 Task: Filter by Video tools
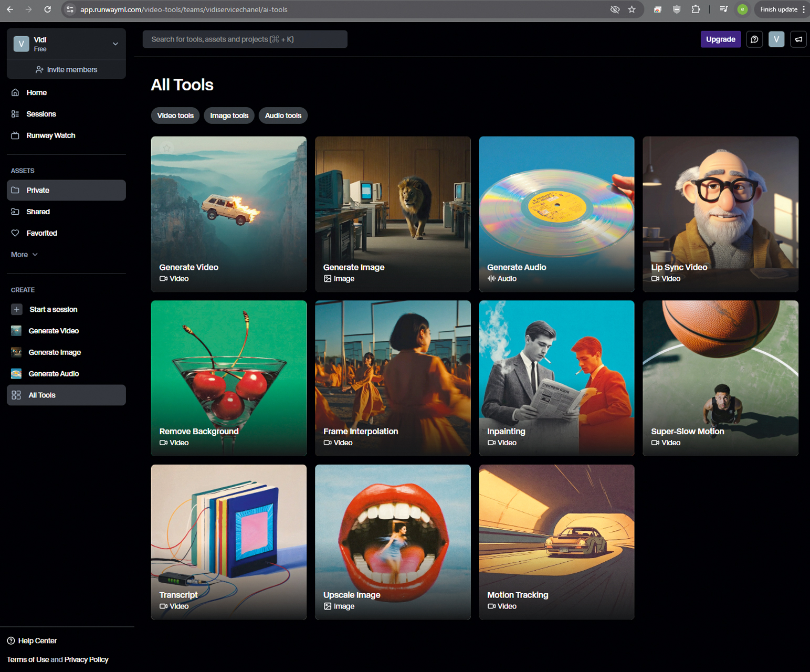click(x=175, y=115)
